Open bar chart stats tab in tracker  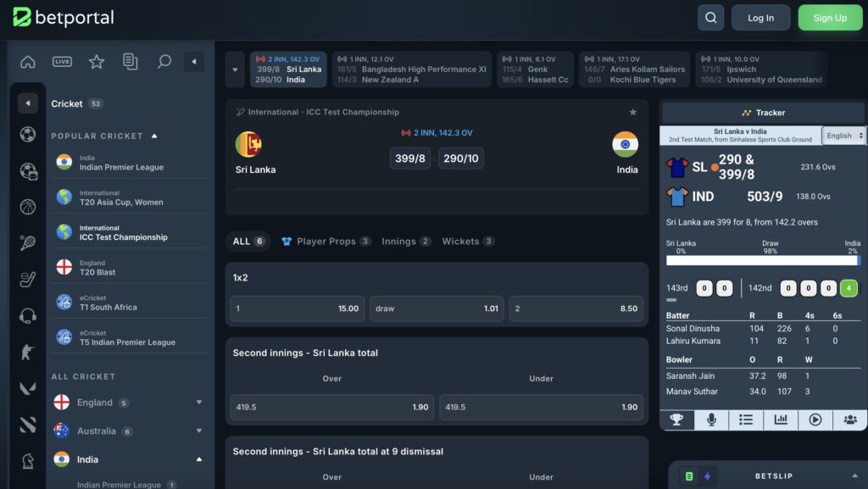781,420
